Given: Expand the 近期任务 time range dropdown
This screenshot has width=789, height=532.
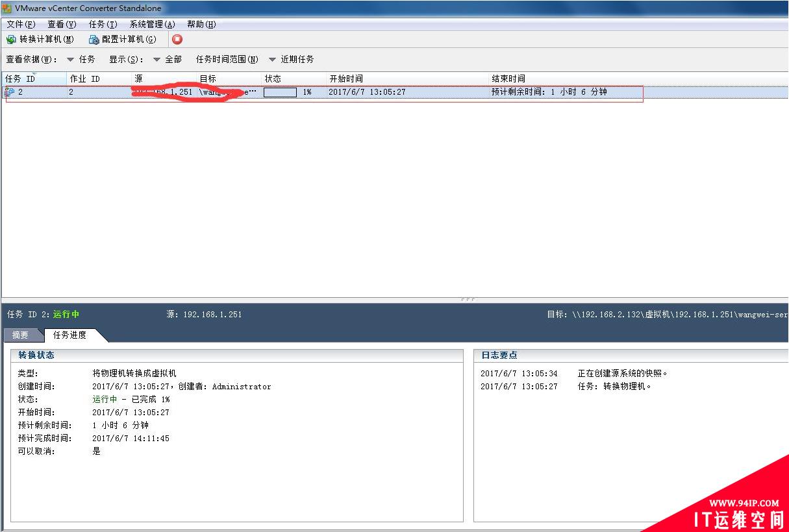Looking at the screenshot, I should (x=291, y=59).
